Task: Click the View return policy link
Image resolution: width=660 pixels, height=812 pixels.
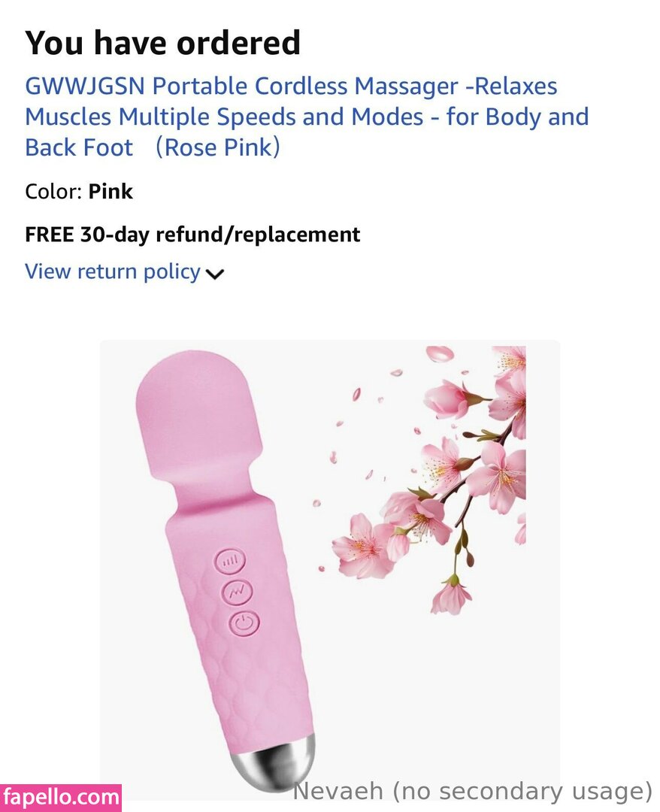Action: click(x=112, y=271)
